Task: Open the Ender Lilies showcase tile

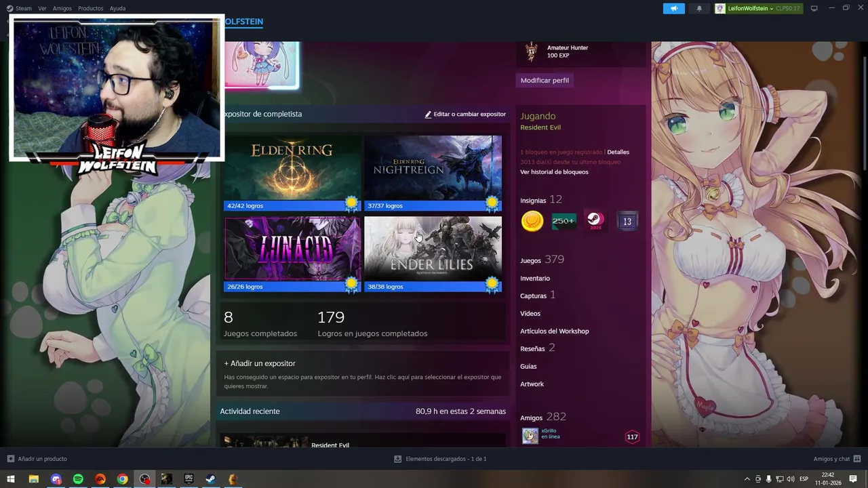Action: 433,249
